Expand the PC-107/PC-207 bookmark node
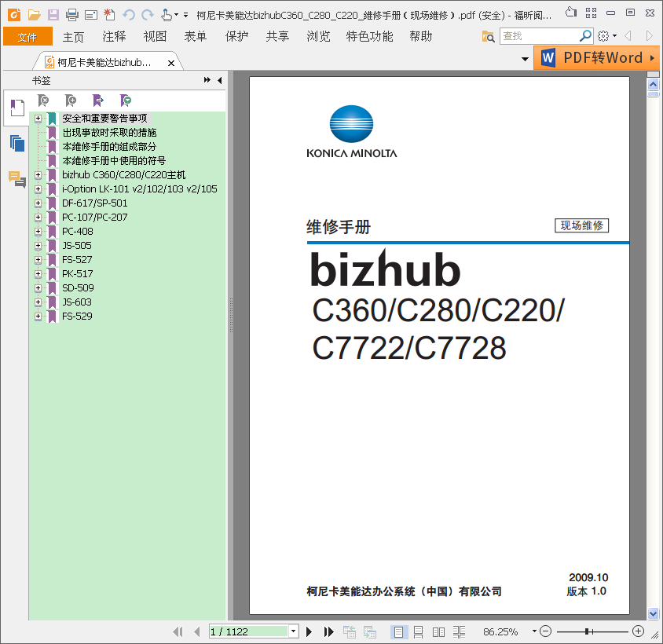 tap(38, 218)
